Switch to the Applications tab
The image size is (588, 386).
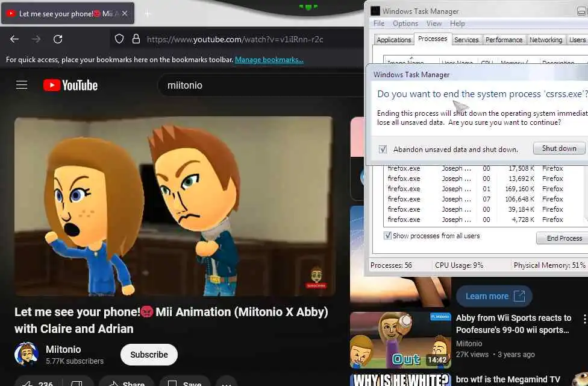394,39
